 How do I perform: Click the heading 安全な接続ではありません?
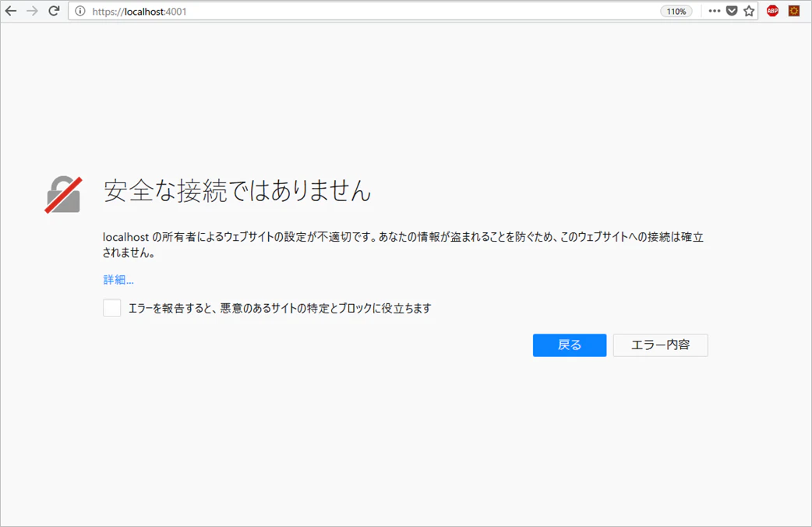[x=238, y=191]
